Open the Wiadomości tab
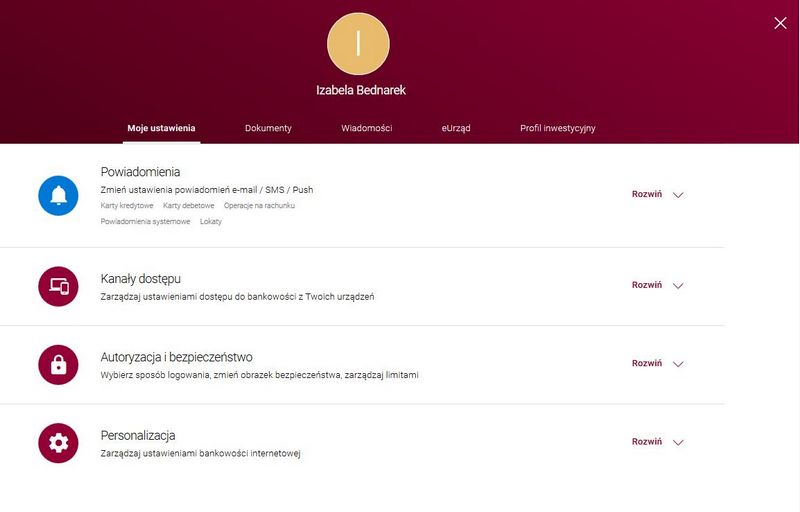 pos(366,129)
